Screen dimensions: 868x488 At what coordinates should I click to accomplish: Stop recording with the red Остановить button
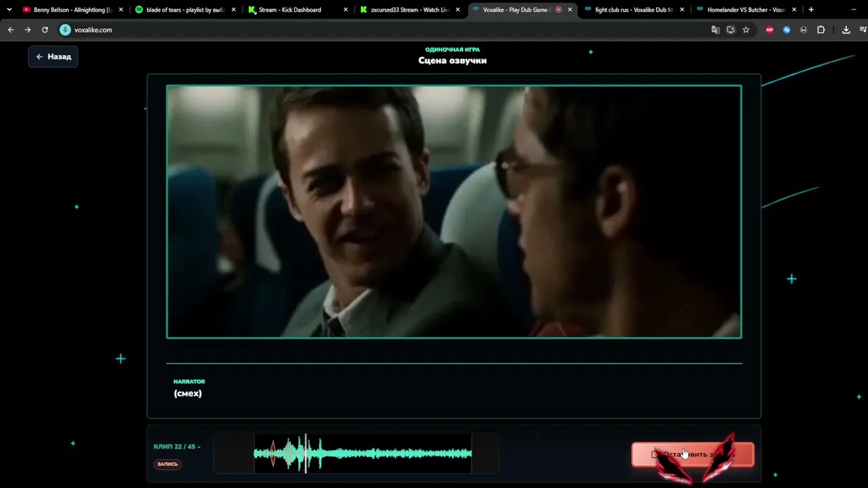692,455
